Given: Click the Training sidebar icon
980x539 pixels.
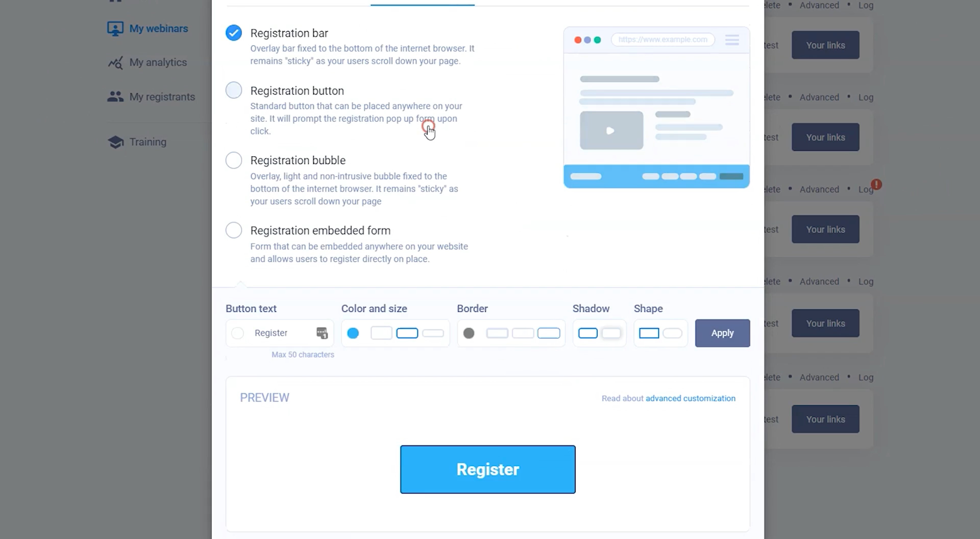Looking at the screenshot, I should [115, 142].
